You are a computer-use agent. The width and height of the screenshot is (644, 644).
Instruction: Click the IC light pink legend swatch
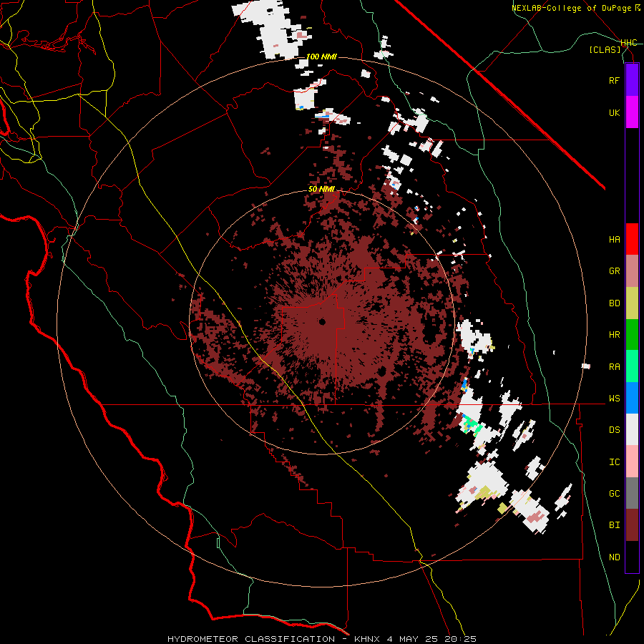[632, 462]
